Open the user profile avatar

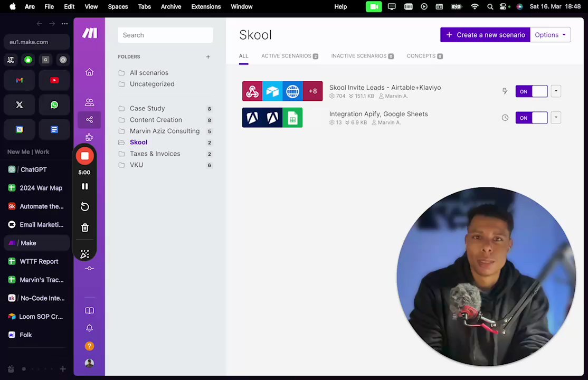pyautogui.click(x=89, y=363)
